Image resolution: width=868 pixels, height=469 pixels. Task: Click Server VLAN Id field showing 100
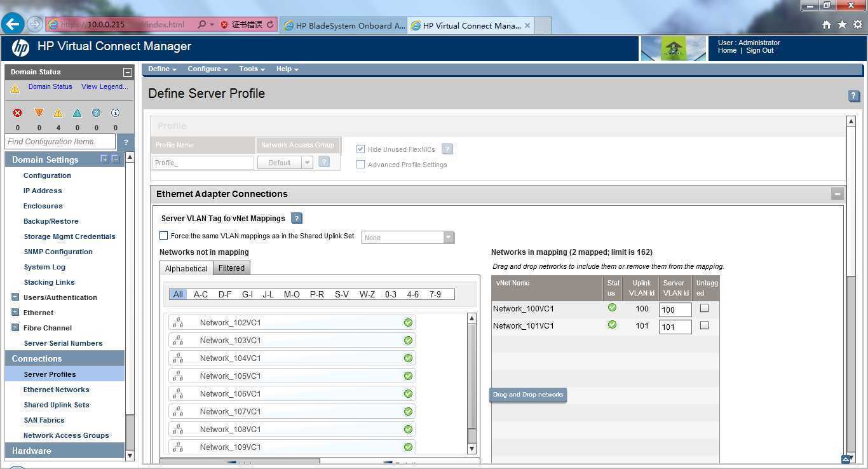[675, 309]
